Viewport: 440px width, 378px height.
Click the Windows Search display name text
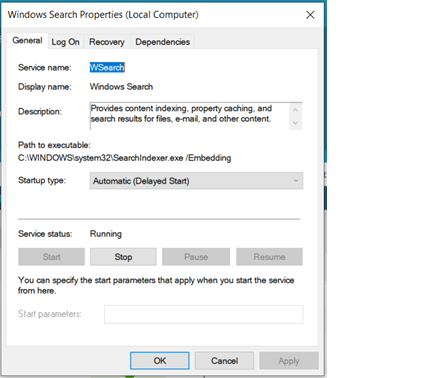click(121, 87)
